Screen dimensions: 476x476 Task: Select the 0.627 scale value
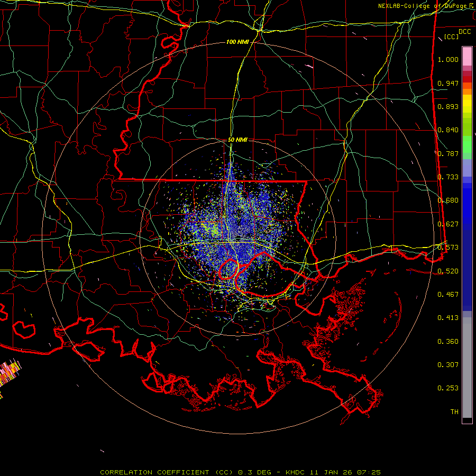tap(448, 224)
